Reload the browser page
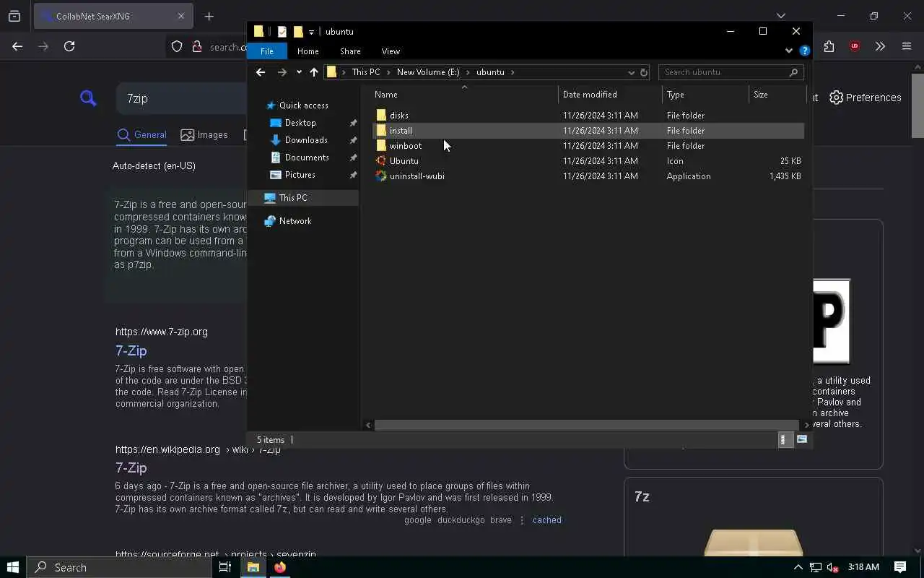 point(69,46)
